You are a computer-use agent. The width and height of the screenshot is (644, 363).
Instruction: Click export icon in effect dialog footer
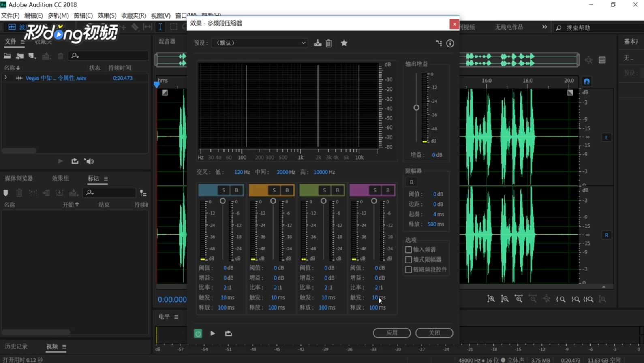tap(229, 333)
